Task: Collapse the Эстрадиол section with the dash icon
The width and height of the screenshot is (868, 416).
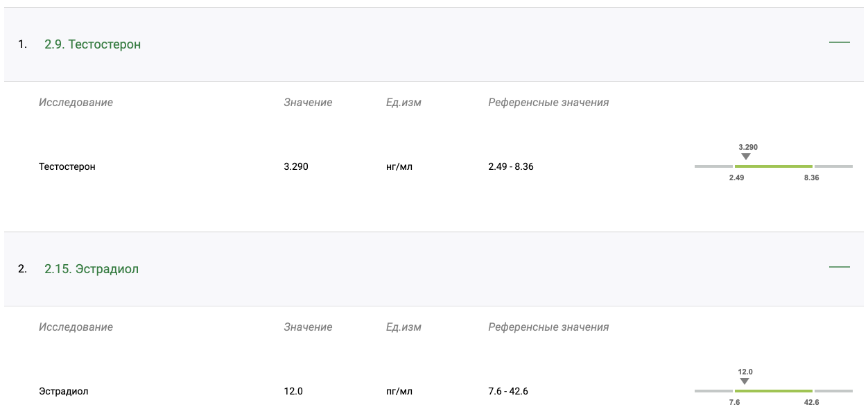Action: [839, 267]
